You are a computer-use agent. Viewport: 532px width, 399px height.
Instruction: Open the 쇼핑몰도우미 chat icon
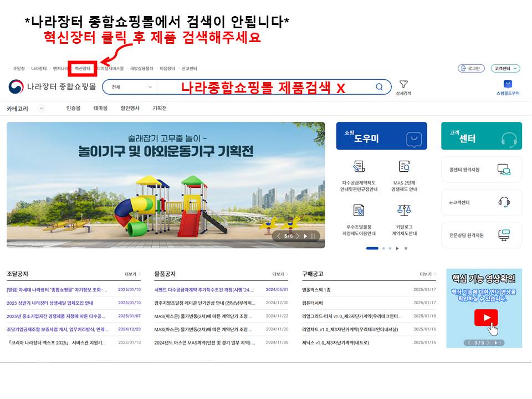coord(508,84)
